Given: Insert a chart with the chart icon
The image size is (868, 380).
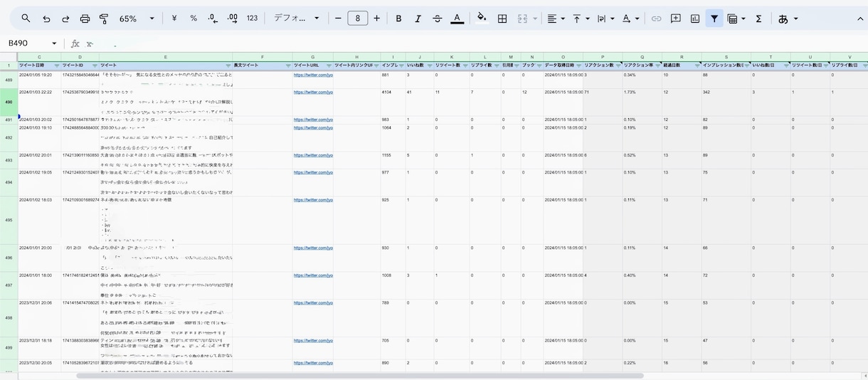Looking at the screenshot, I should [x=695, y=19].
